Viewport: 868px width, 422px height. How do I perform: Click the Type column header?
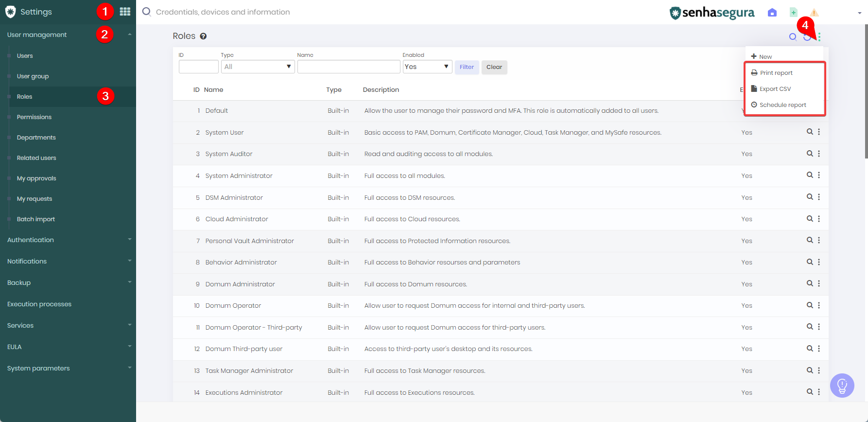click(x=334, y=90)
